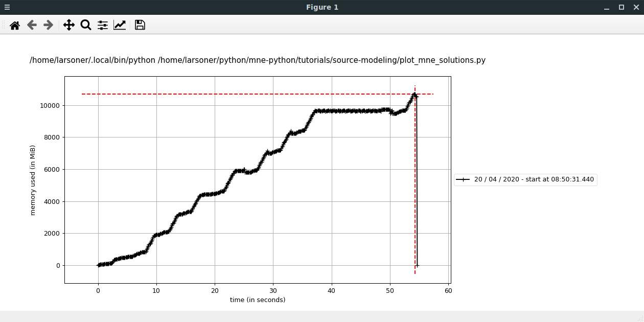Reset the plot with the Home icon
Viewport: 644px width, 322px height.
15,25
